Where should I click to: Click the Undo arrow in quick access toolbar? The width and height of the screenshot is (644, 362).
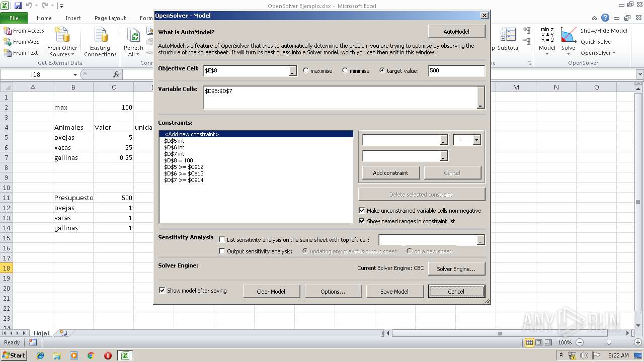[x=29, y=6]
